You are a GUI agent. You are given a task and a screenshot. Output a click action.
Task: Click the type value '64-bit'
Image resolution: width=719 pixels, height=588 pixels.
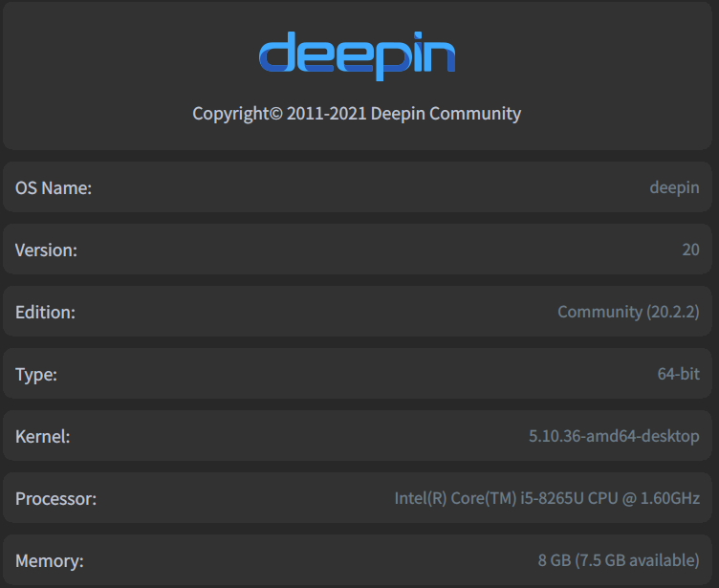point(679,374)
